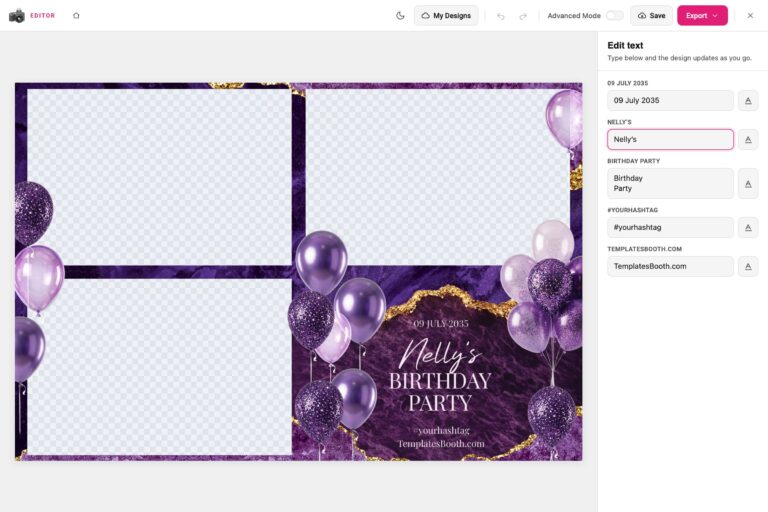Select yourhashtag text on canvas
Viewport: 768px width, 512px height.
443,431
